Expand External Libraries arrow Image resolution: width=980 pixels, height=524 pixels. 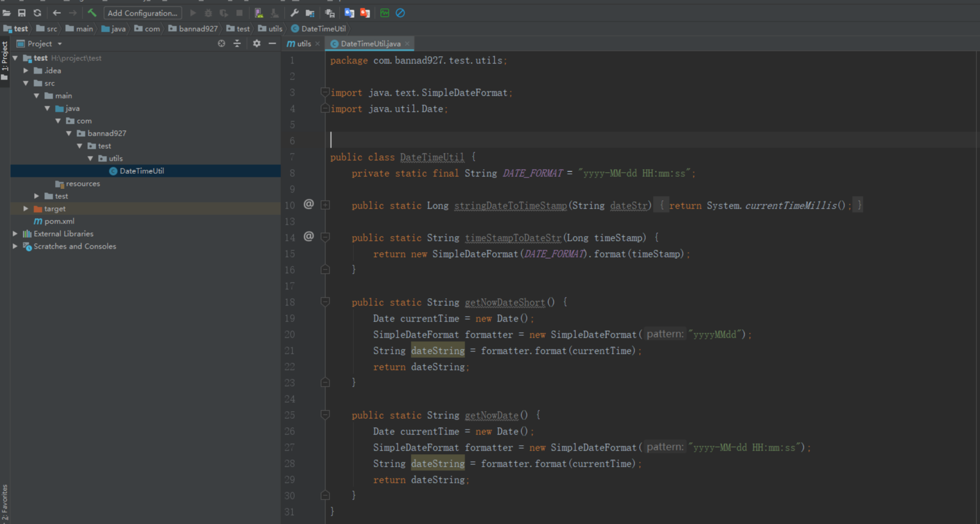(x=16, y=234)
